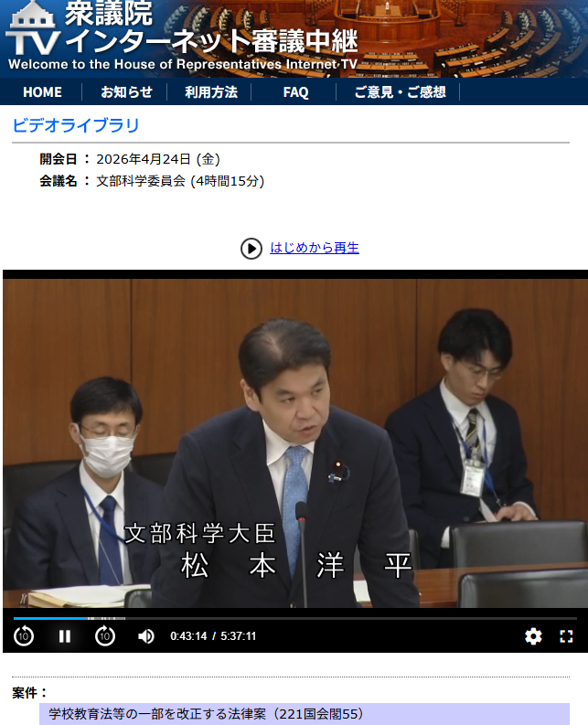588x725 pixels.
Task: Click the はじめから再生 link
Action: (315, 248)
